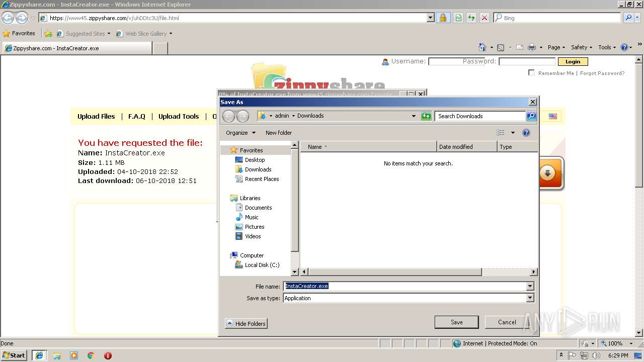Click the Search Downloads magnifier icon

531,116
